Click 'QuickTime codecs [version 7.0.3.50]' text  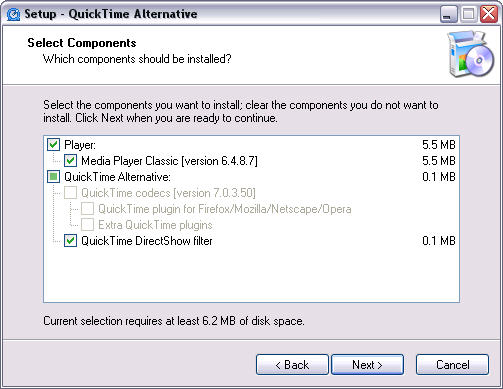tap(168, 193)
